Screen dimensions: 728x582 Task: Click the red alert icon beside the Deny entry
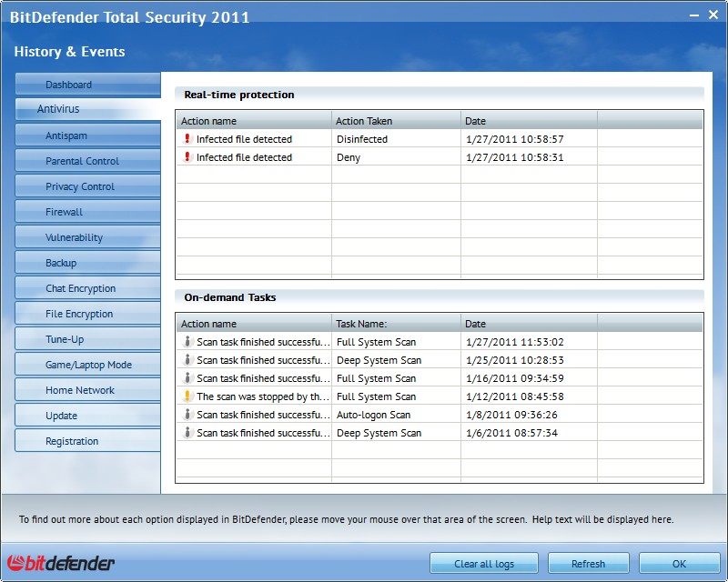point(187,157)
